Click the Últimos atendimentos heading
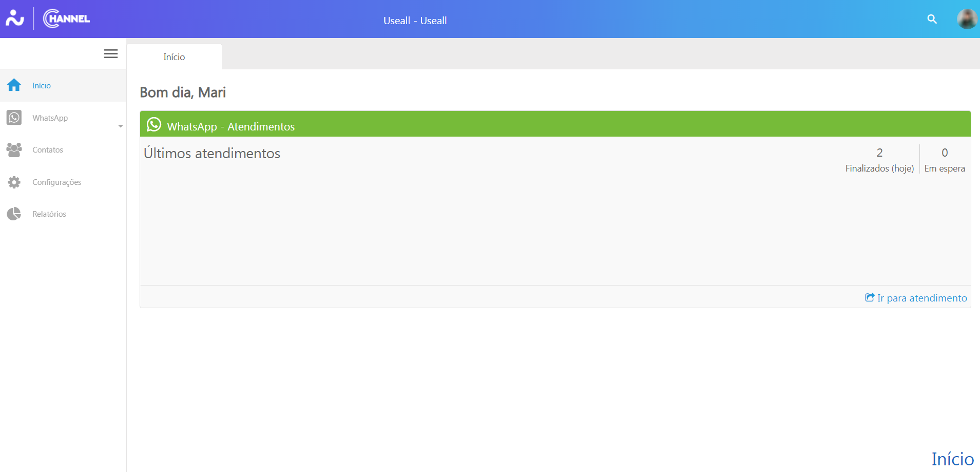This screenshot has height=472, width=980. [212, 153]
